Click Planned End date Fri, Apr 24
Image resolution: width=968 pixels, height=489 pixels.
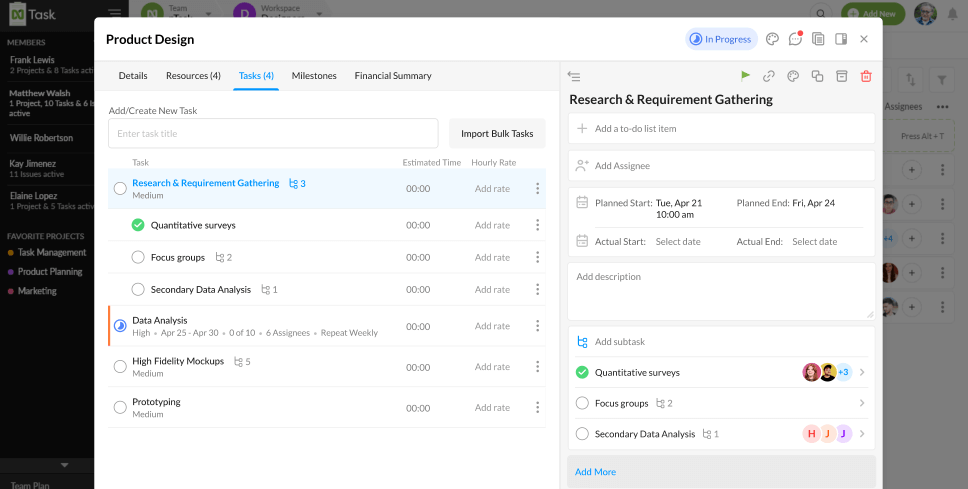813,203
